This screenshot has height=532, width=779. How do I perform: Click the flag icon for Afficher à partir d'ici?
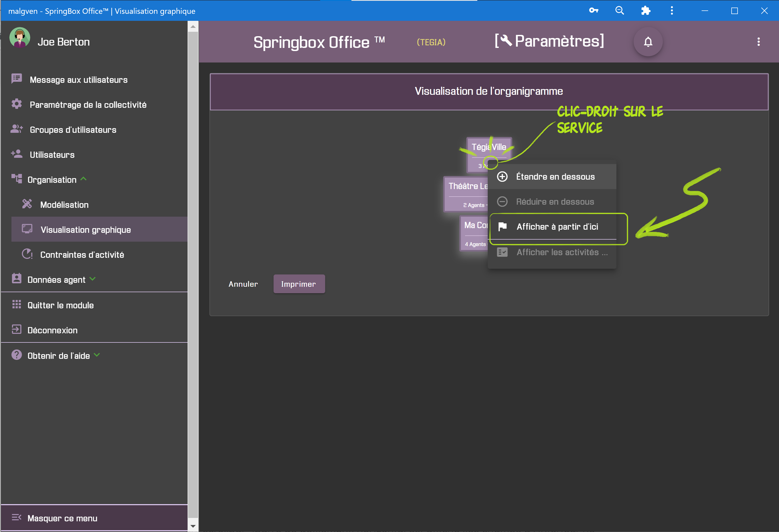pyautogui.click(x=502, y=227)
